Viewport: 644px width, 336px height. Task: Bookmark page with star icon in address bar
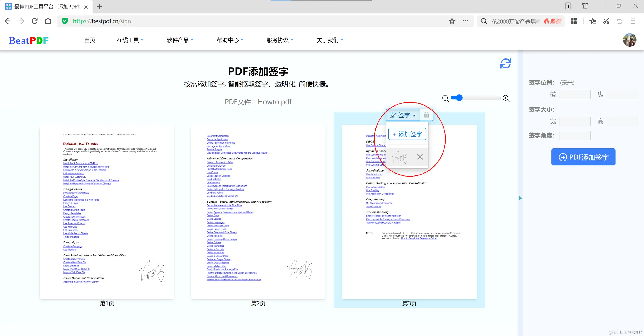tap(452, 21)
